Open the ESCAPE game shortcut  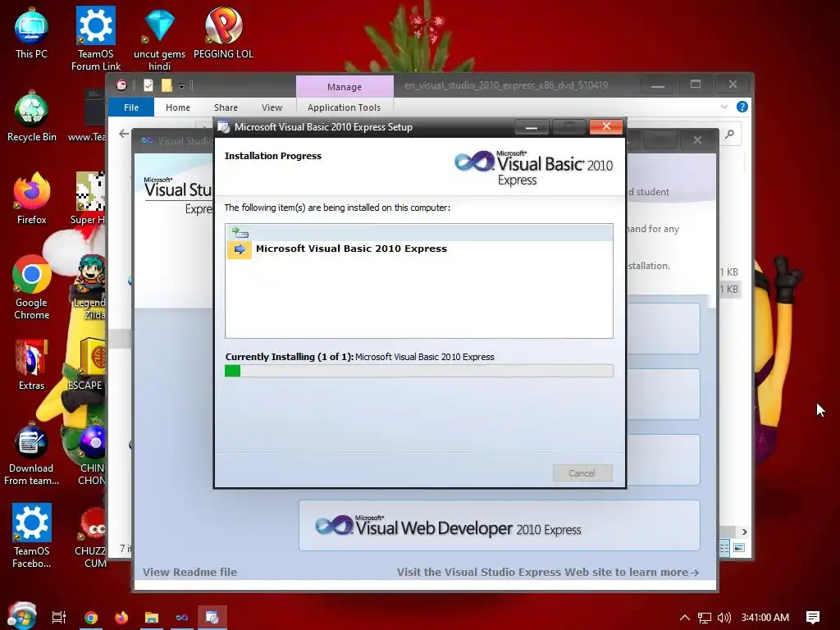(x=87, y=364)
